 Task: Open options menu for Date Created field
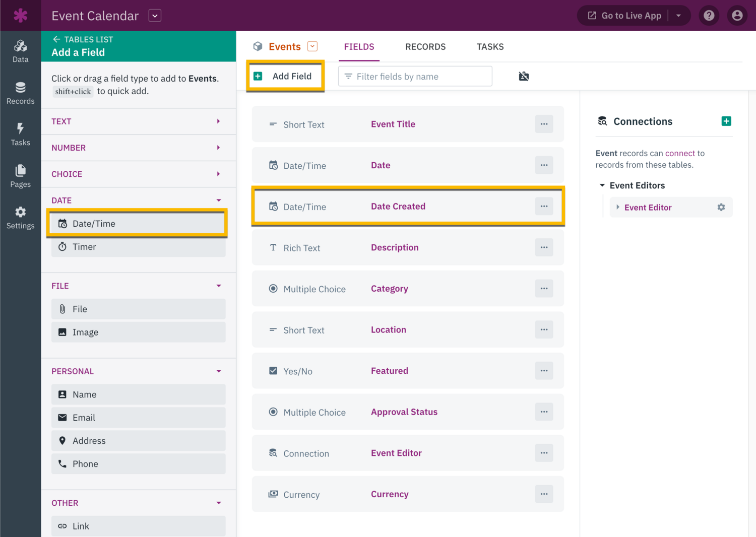[x=544, y=206]
